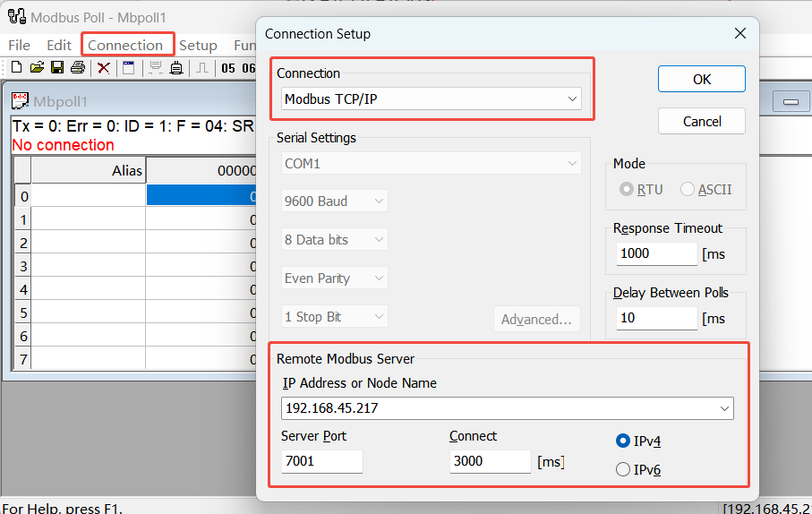Minimize the Mbpoll1 child window
812x514 pixels.
click(791, 101)
